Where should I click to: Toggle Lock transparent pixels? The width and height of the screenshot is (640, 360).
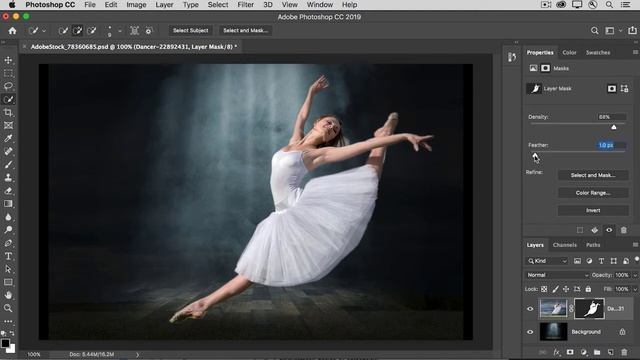pyautogui.click(x=544, y=289)
